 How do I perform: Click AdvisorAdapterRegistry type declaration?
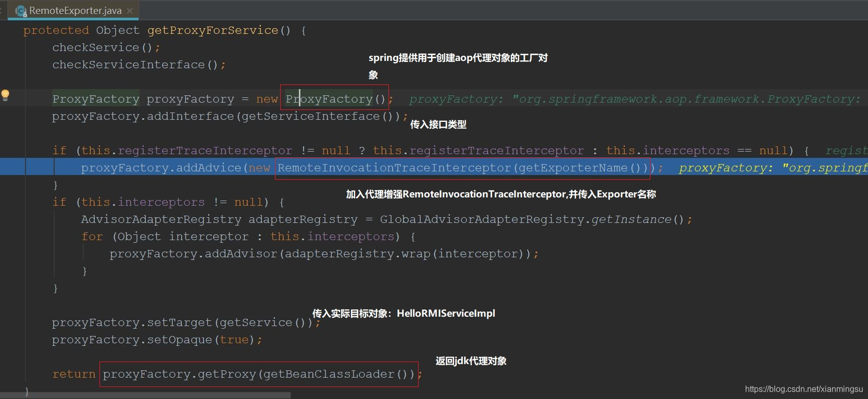click(161, 219)
